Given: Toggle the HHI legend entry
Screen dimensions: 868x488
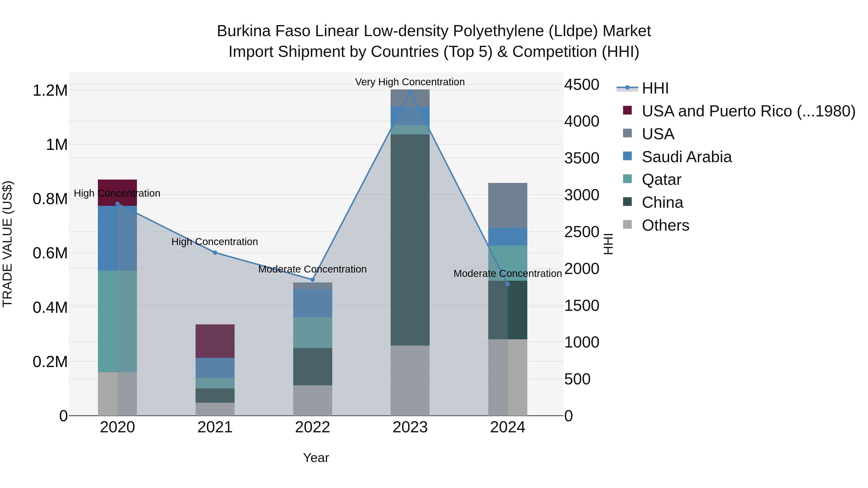Looking at the screenshot, I should (x=642, y=88).
